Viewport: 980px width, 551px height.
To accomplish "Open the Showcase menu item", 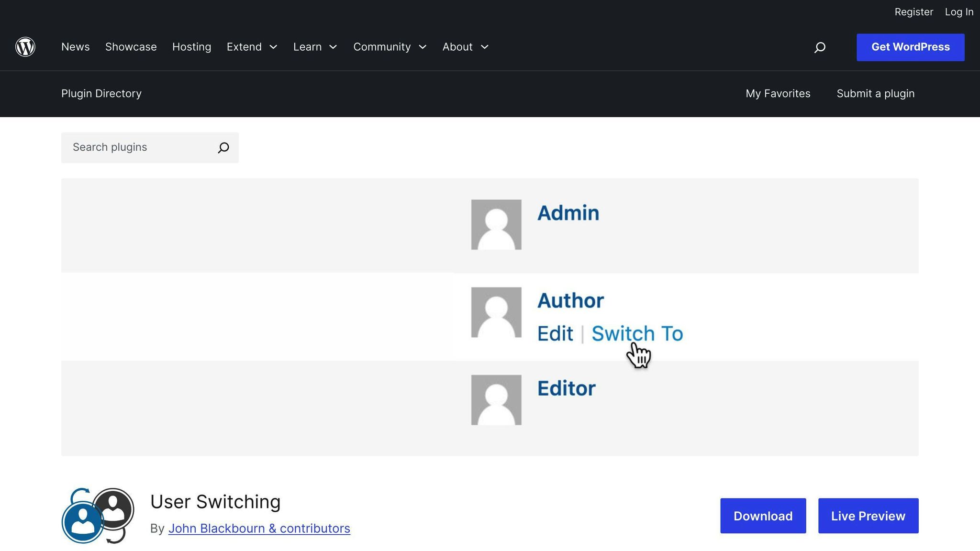I will (x=131, y=47).
